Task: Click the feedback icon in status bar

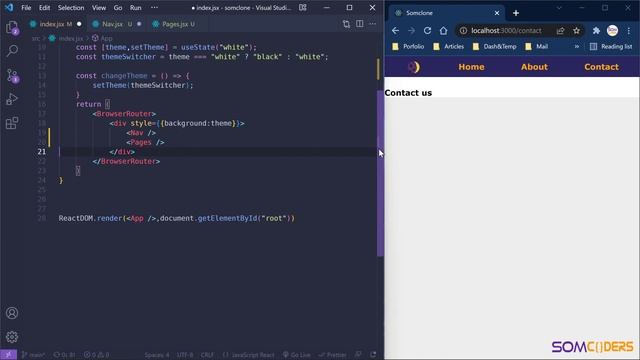Action: 358,355
